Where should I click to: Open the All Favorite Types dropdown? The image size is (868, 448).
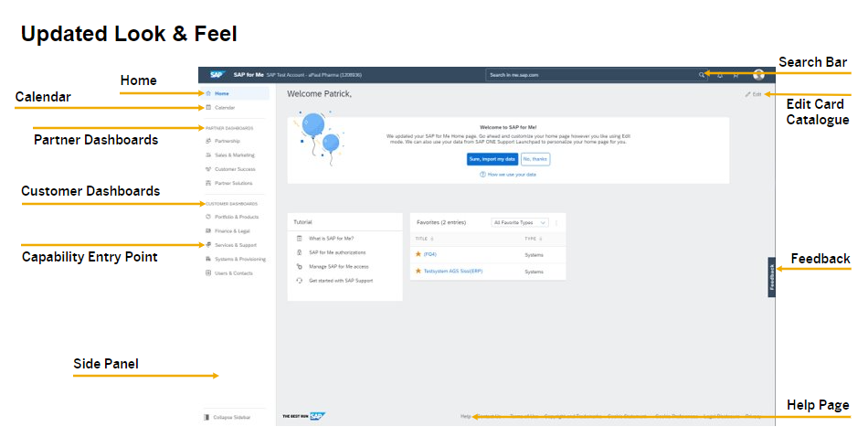point(519,222)
